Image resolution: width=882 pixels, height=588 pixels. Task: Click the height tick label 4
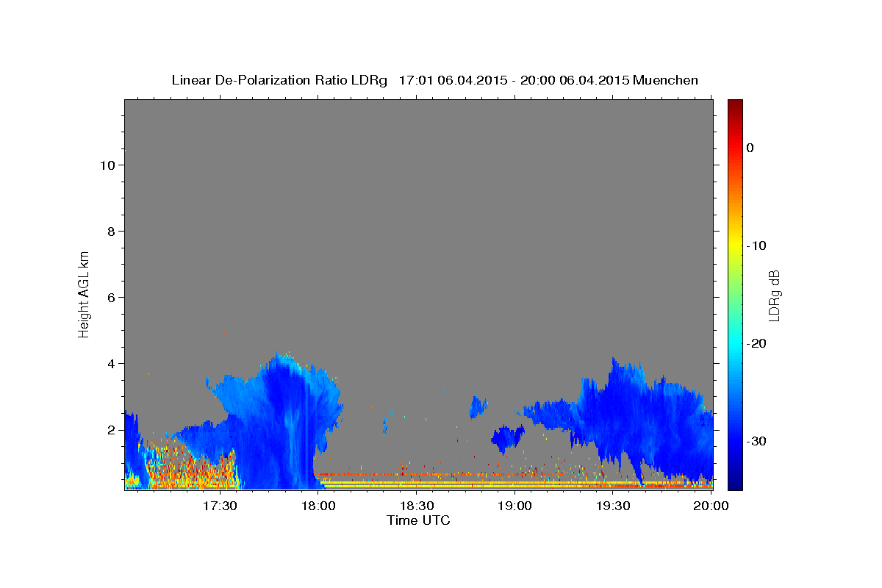pyautogui.click(x=111, y=364)
